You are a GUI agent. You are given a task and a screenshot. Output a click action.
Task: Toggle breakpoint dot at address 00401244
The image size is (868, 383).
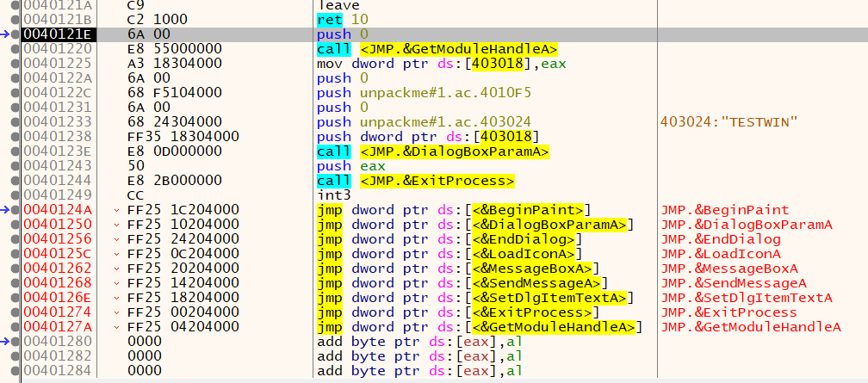15,181
